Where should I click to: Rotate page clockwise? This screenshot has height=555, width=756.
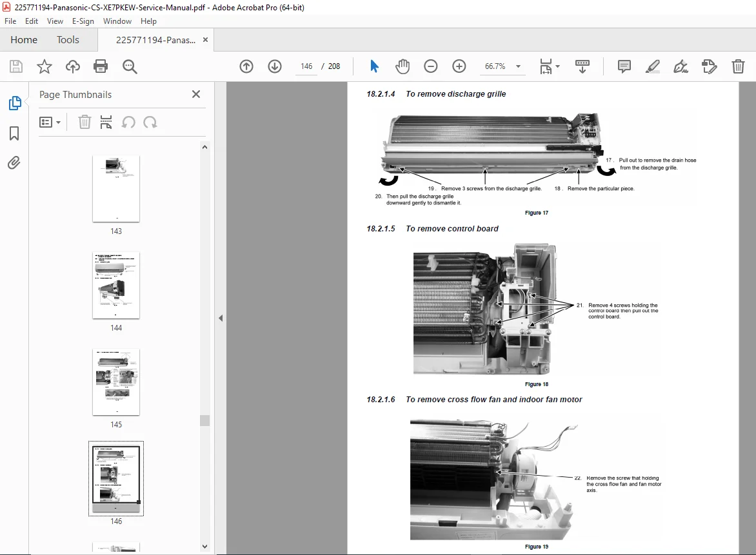[x=150, y=122]
